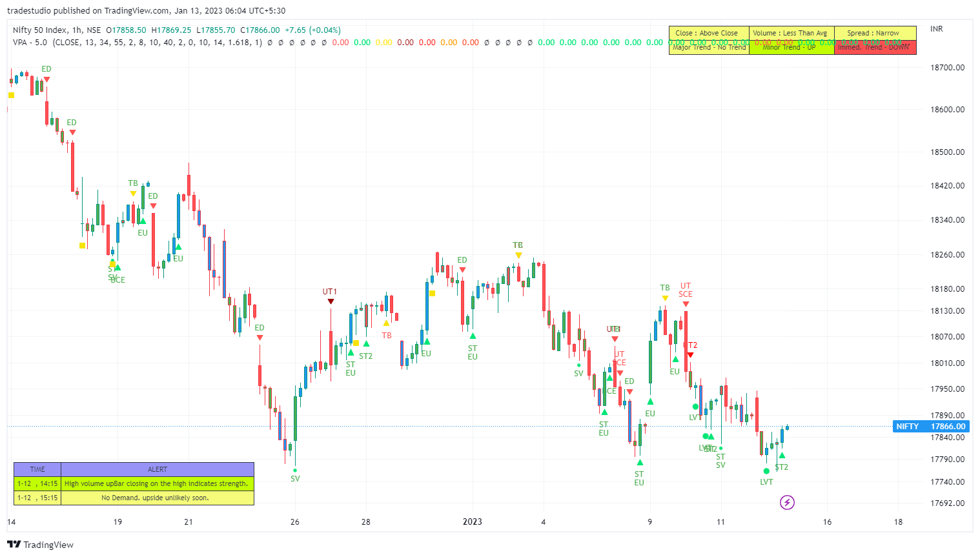The width and height of the screenshot is (980, 557).
Task: Click the 26 date label on time axis
Action: (295, 522)
